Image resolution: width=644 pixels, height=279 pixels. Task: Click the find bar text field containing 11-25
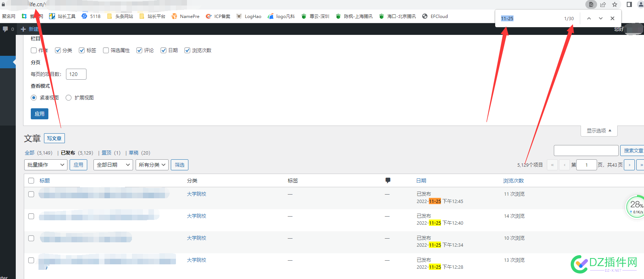click(x=530, y=18)
